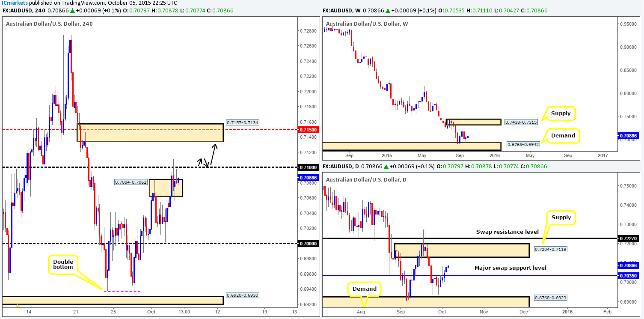Click the 0.6768-0.6923 daily demand label
Screen dimensions: 644x319
pyautogui.click(x=550, y=298)
